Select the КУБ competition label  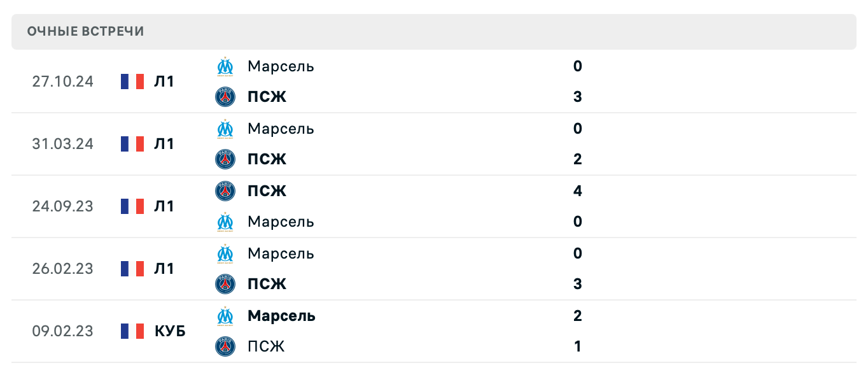(x=170, y=331)
